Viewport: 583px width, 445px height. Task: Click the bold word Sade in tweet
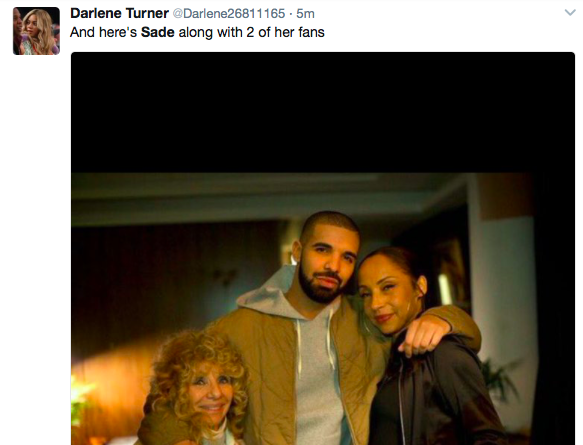tap(158, 32)
